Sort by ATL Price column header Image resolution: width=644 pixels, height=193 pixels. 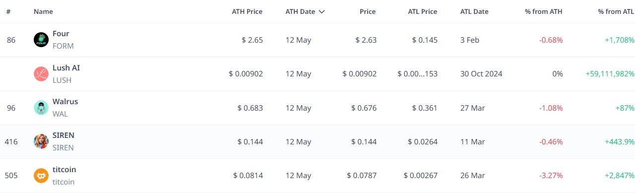pos(422,11)
